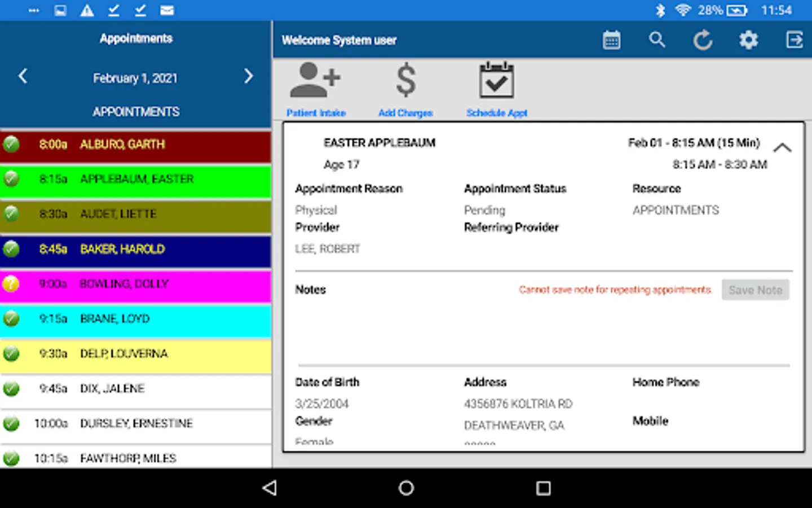
Task: Tap the red repeating appointments warning message
Action: pyautogui.click(x=615, y=290)
